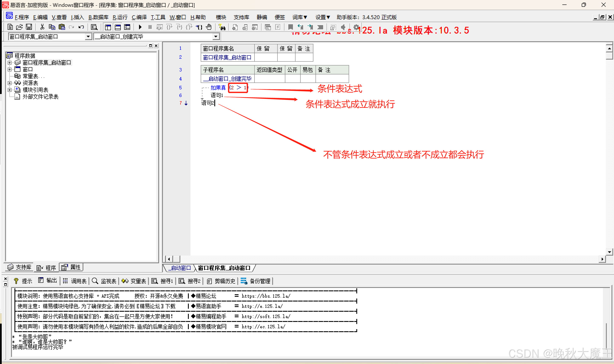Switch to the 调用表 tab

point(75,281)
